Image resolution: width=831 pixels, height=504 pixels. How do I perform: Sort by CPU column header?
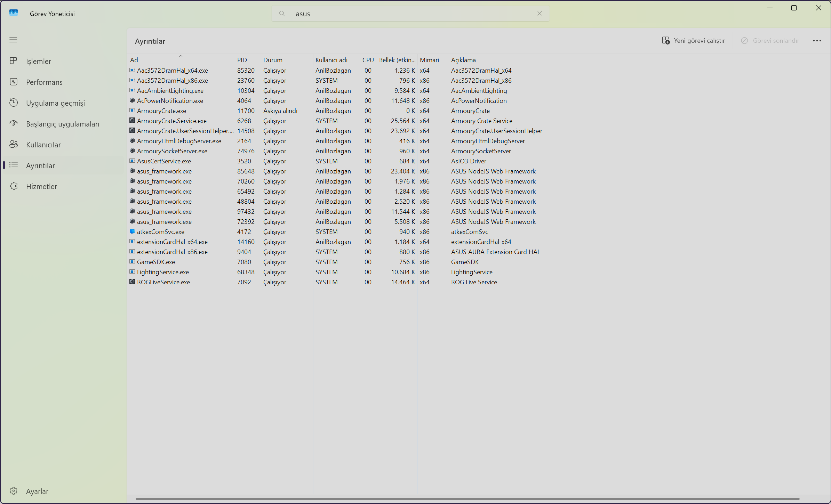point(366,60)
